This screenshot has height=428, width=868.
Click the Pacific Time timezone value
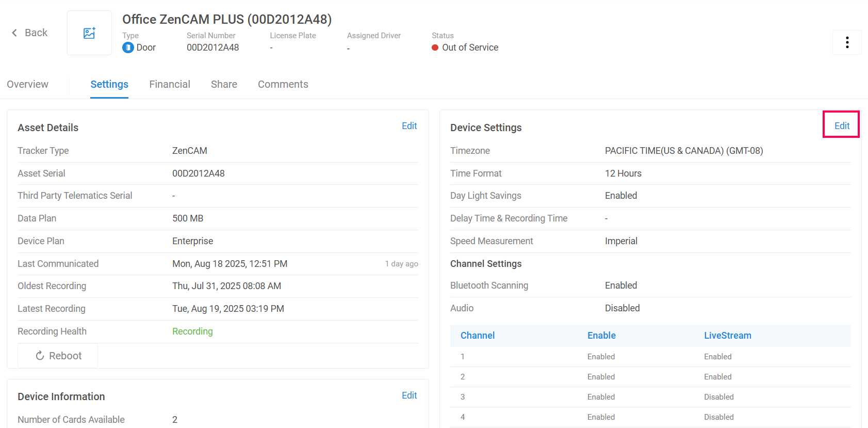684,151
